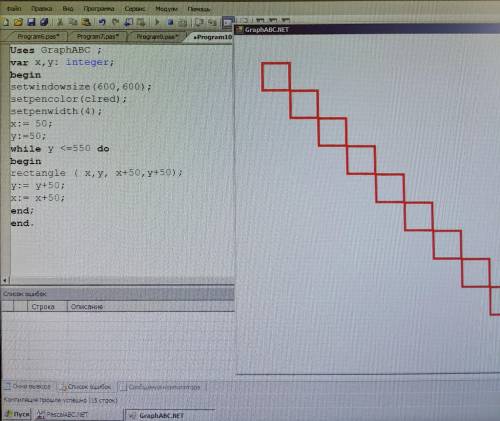
Task: Stop program execution icon
Action: point(170,22)
